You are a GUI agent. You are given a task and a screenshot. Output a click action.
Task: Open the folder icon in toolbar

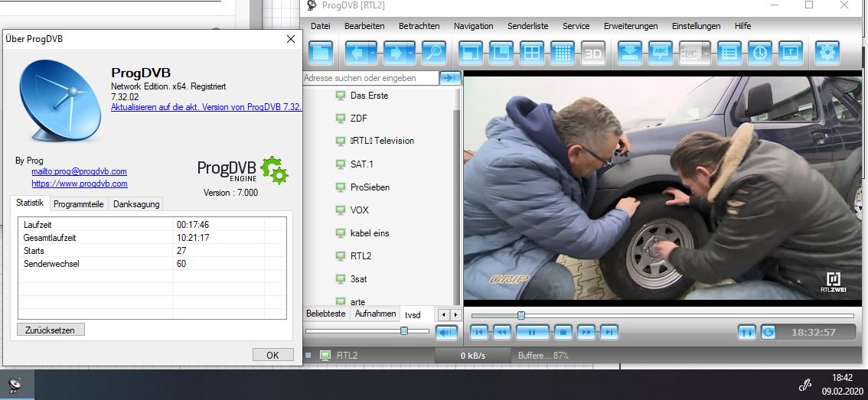click(x=321, y=53)
